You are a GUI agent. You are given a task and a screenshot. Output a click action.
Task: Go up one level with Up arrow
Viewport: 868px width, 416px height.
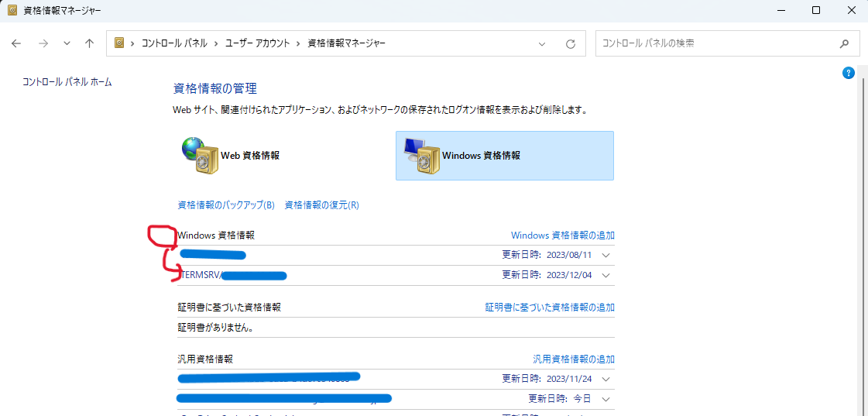click(x=89, y=43)
